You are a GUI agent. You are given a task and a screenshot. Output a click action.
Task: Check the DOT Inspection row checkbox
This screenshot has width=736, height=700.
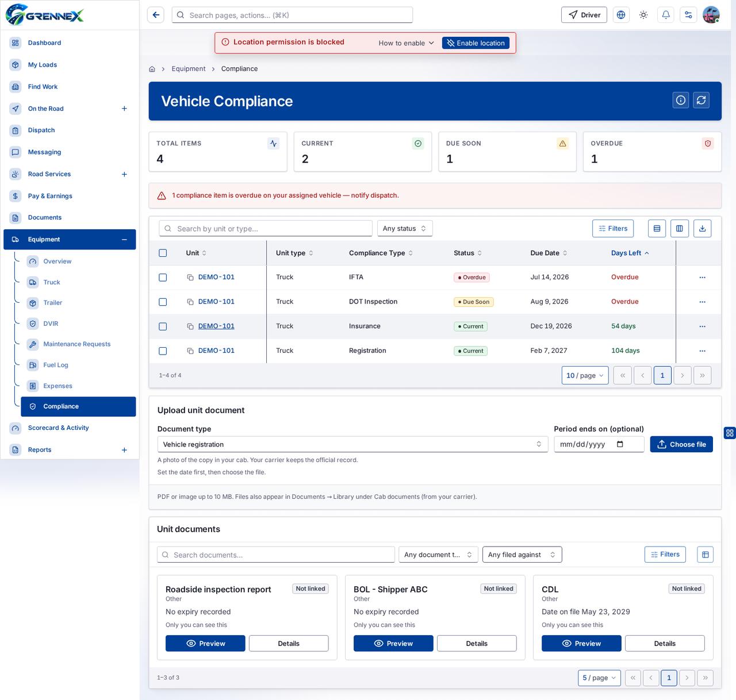pos(163,302)
